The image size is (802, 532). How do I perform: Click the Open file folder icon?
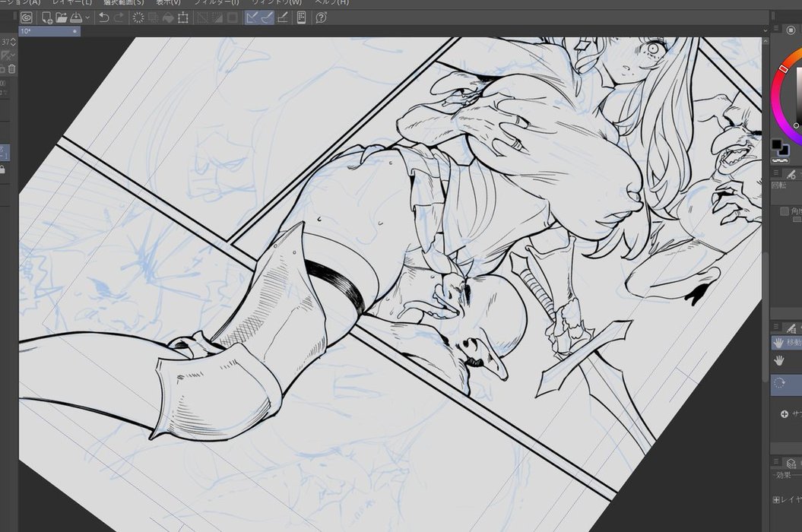pos(62,17)
